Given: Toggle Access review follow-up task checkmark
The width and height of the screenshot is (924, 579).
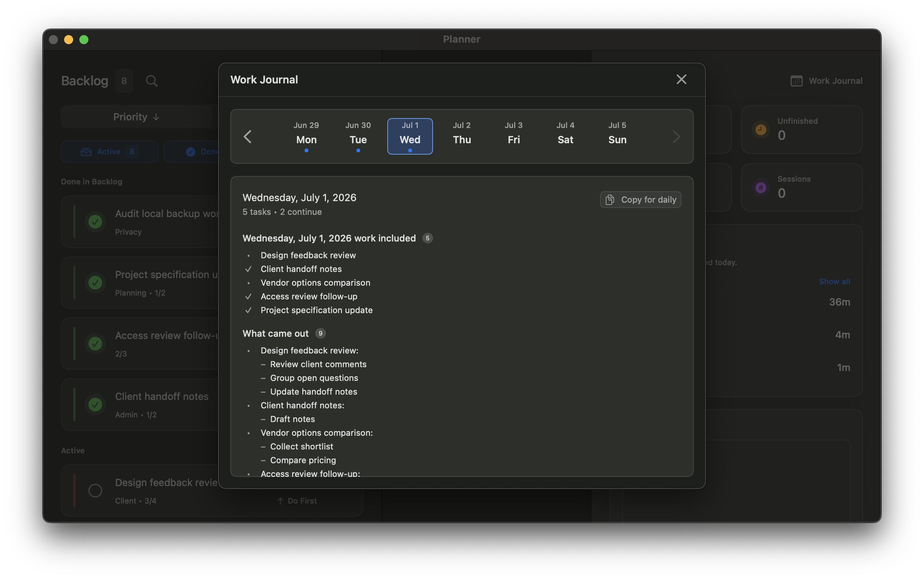Looking at the screenshot, I should click(95, 344).
